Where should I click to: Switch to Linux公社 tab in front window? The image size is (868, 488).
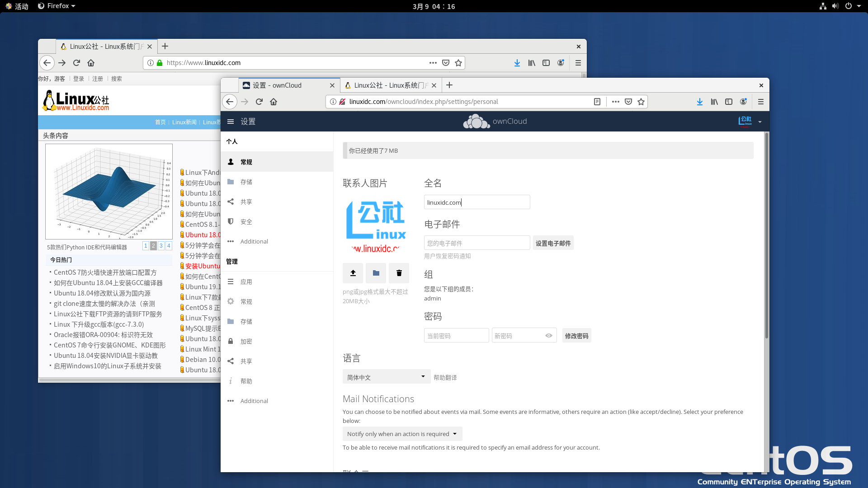(391, 85)
